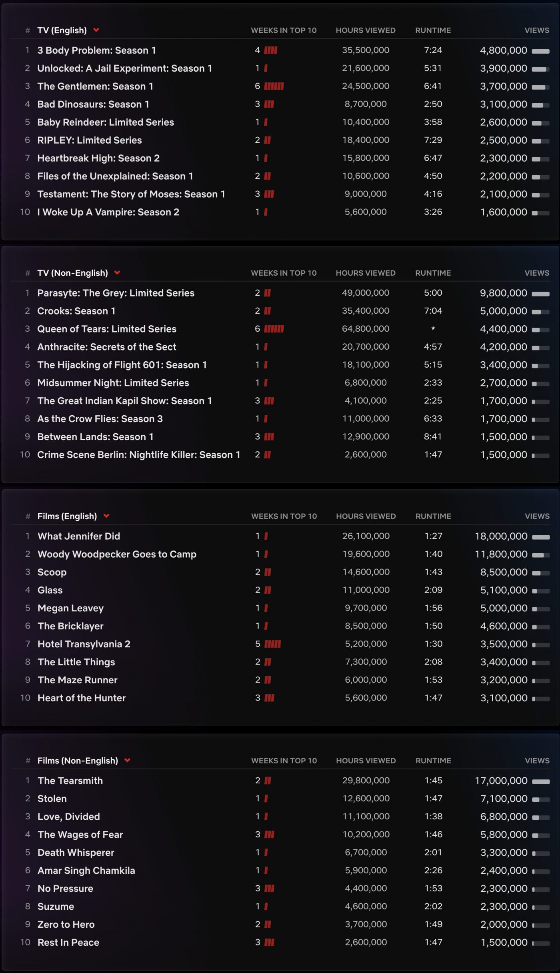Click the Glass film title
The height and width of the screenshot is (973, 560).
(x=50, y=591)
